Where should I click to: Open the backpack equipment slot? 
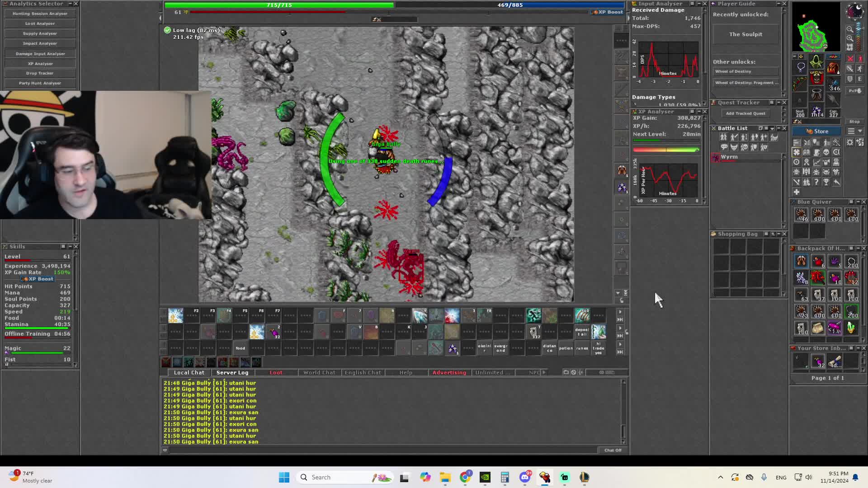tap(833, 68)
